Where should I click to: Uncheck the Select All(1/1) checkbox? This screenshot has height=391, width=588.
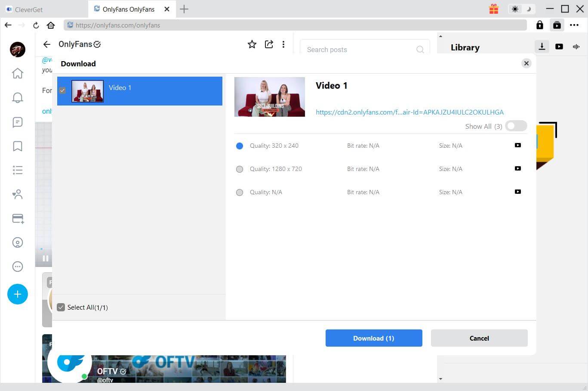click(61, 307)
